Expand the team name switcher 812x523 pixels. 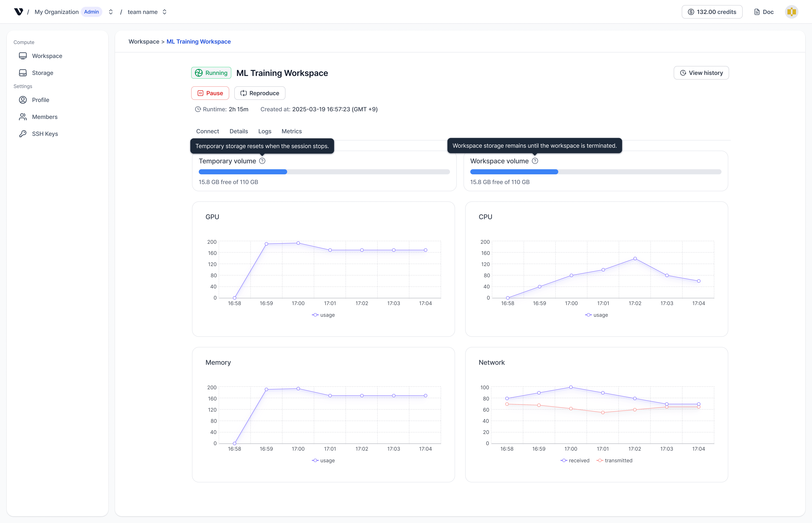pos(165,12)
